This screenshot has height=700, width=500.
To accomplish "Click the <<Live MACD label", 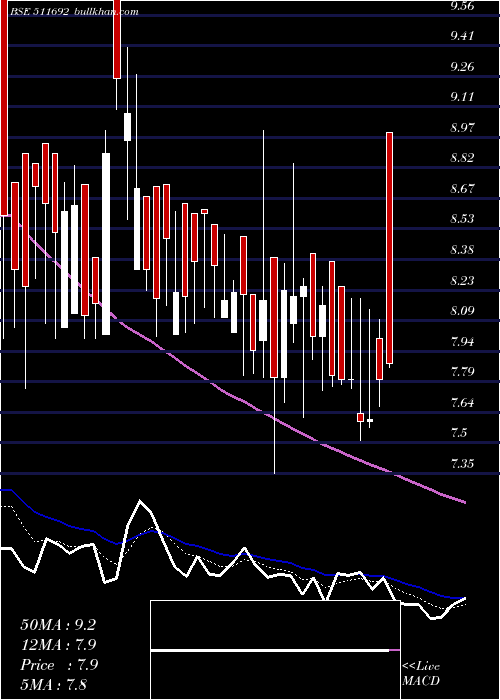I will [421, 674].
